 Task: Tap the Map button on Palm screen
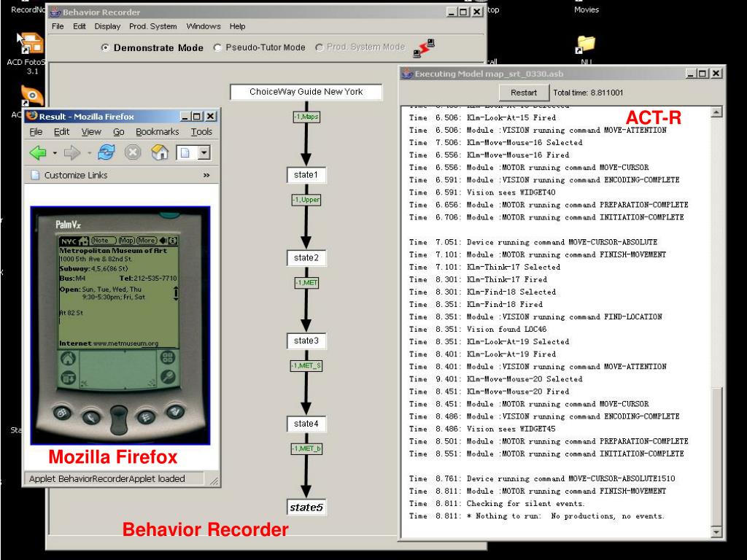click(x=126, y=241)
